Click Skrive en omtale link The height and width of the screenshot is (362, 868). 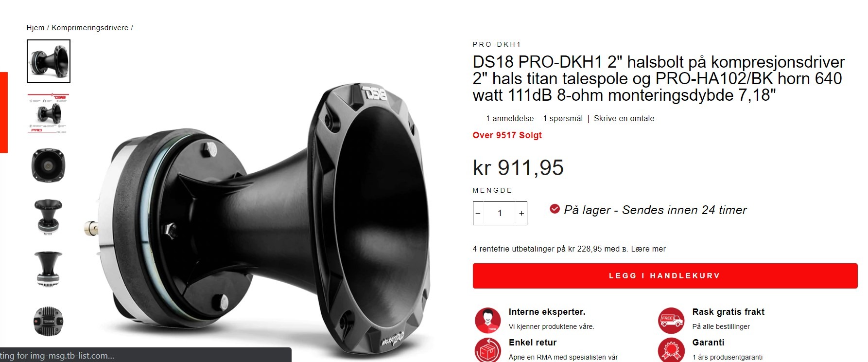624,119
